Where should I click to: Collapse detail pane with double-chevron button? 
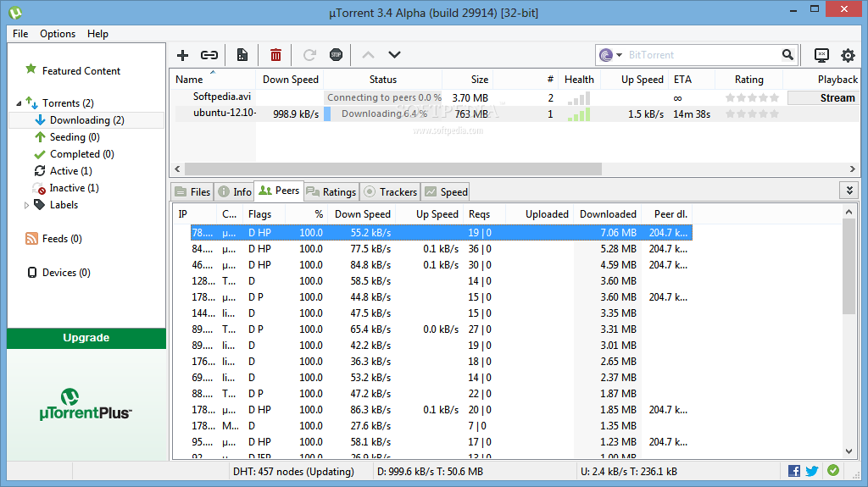pyautogui.click(x=849, y=191)
